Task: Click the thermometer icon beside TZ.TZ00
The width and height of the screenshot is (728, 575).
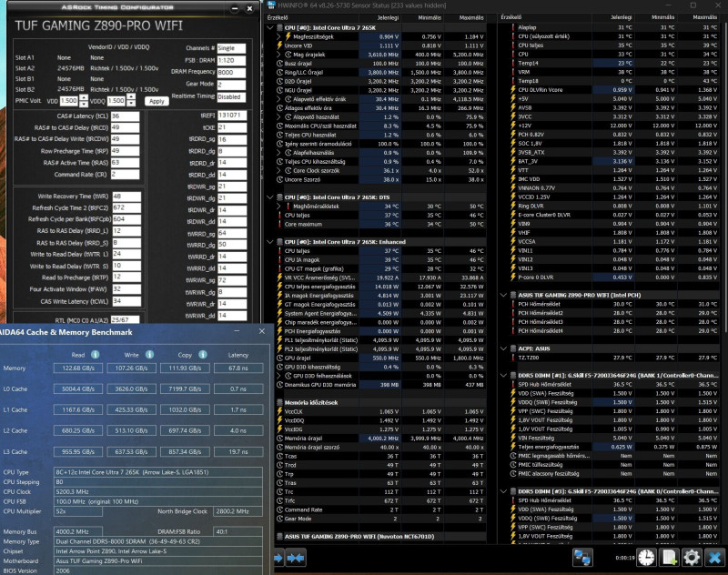Action: coord(513,358)
